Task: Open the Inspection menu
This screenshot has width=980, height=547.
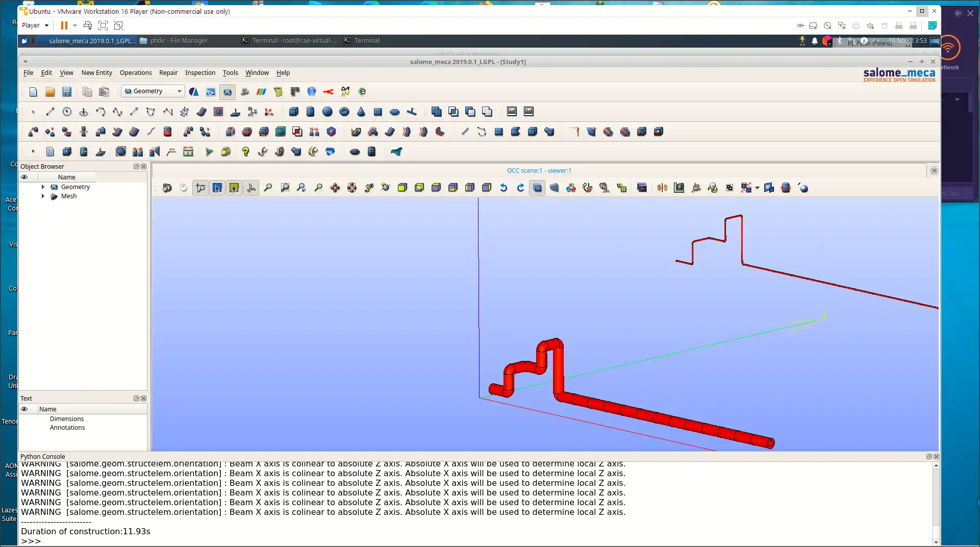Action: [200, 73]
